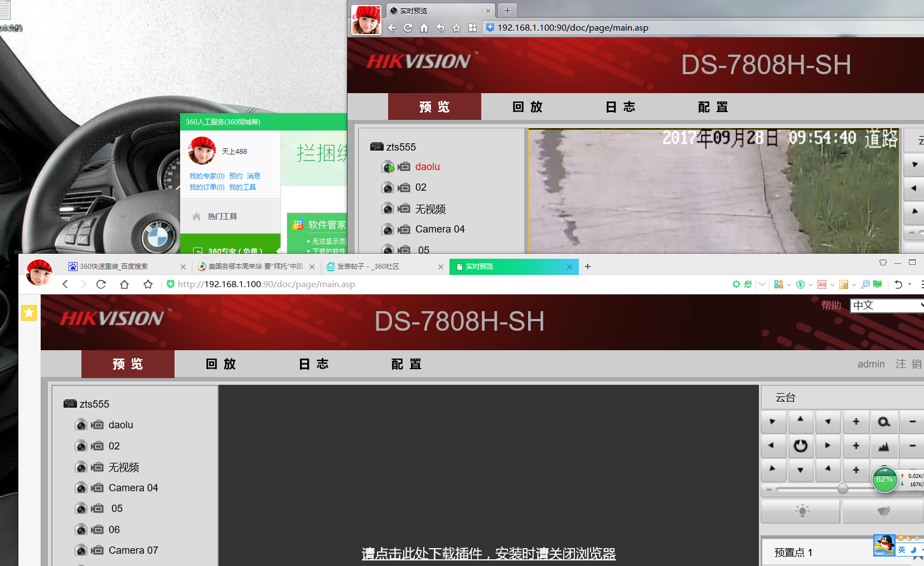Open dropdown arrow next to extensions grid icon
The width and height of the screenshot is (924, 566).
(x=788, y=285)
